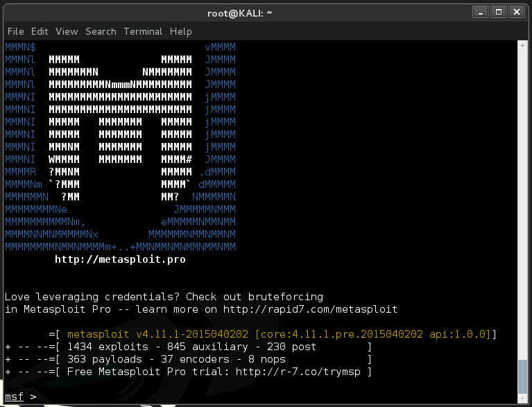This screenshot has width=532, height=407.
Task: Open the Edit menu
Action: click(40, 31)
